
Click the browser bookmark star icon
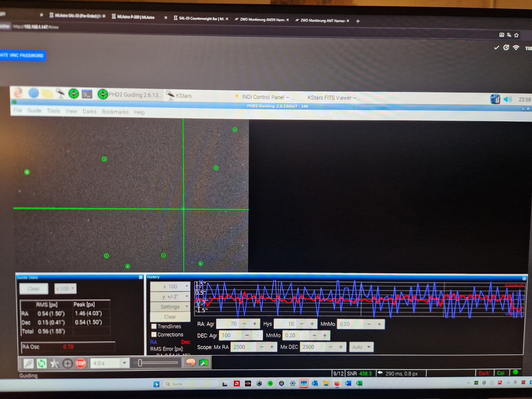point(516,35)
